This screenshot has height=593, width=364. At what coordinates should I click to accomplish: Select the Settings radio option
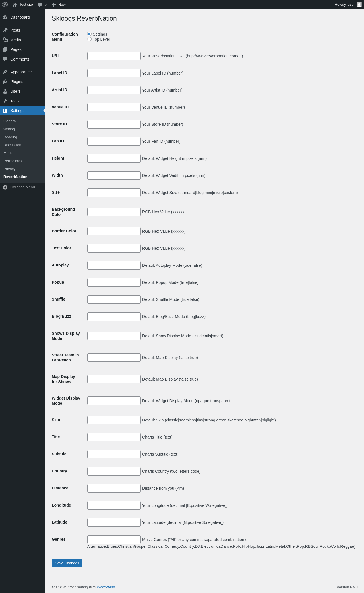pos(89,34)
